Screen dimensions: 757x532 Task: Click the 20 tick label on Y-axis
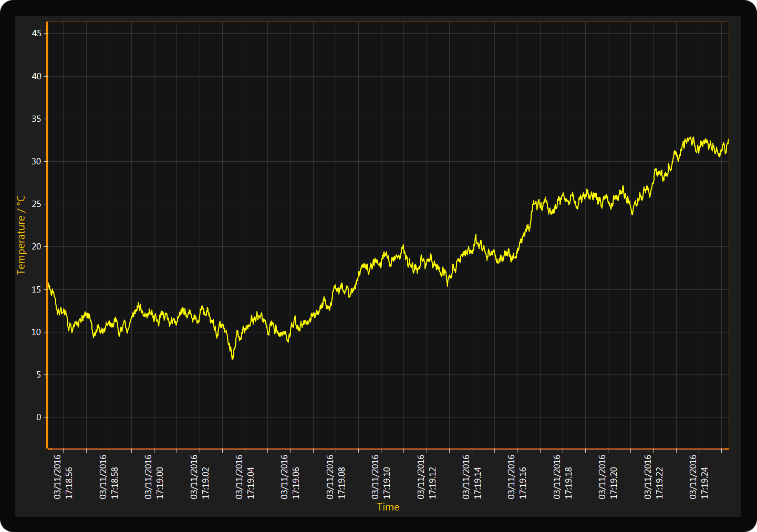coord(36,247)
